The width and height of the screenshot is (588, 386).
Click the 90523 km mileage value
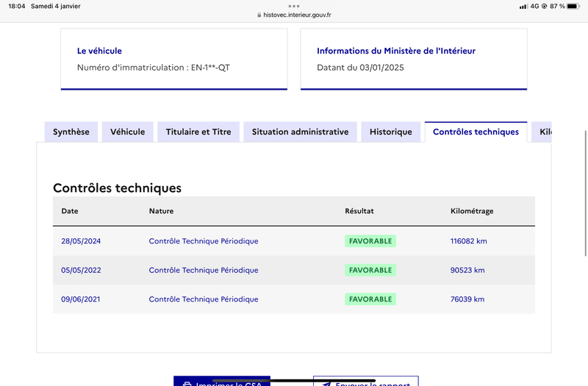pyautogui.click(x=467, y=270)
